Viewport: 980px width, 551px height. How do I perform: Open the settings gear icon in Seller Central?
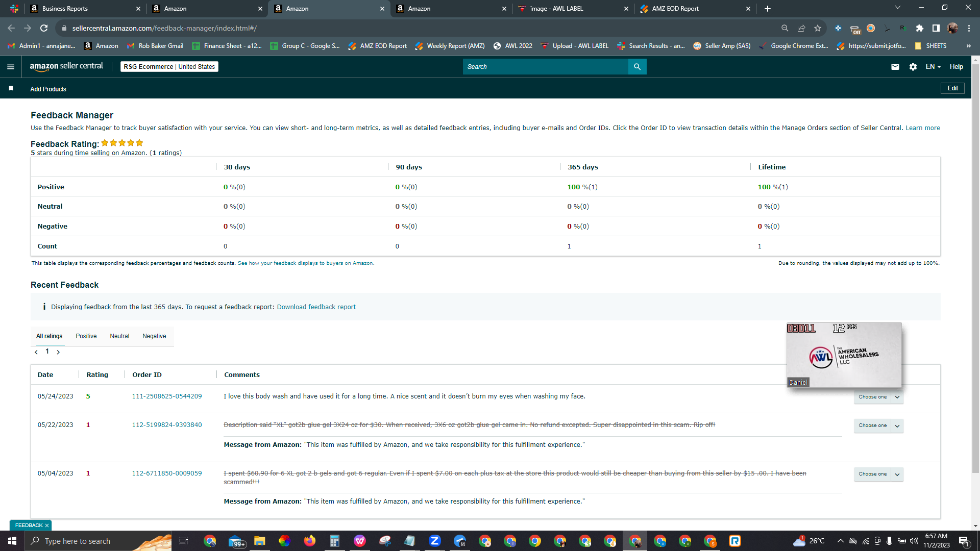(913, 67)
